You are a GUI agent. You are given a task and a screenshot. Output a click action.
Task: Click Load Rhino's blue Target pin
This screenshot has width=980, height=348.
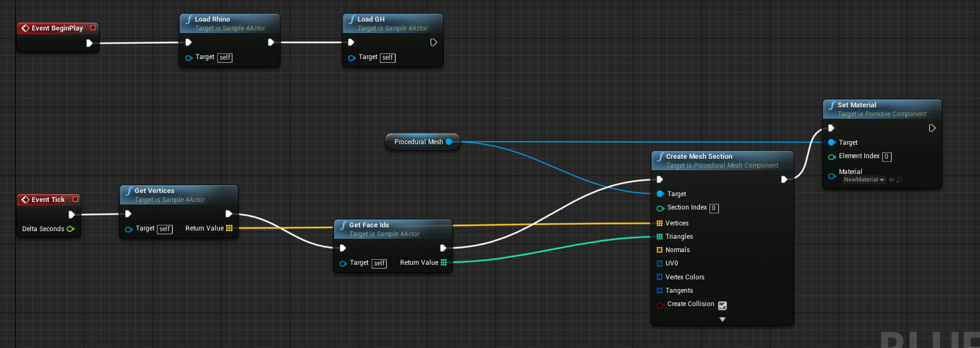click(x=189, y=58)
